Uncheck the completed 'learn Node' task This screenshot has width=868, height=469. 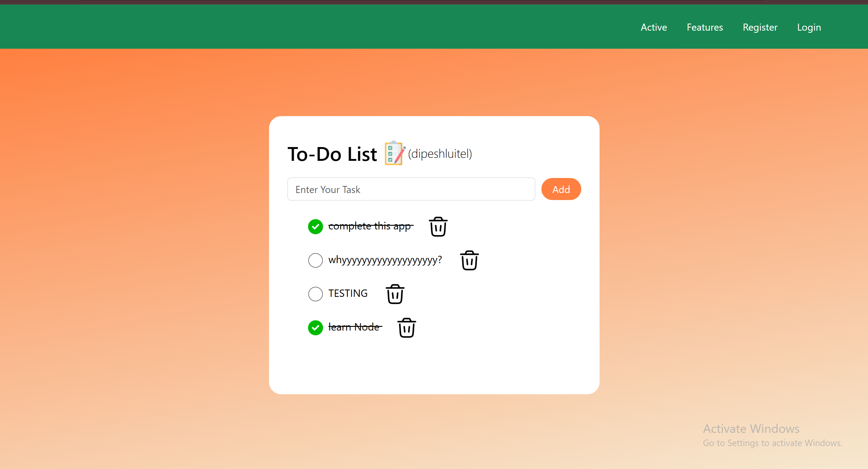pos(315,328)
